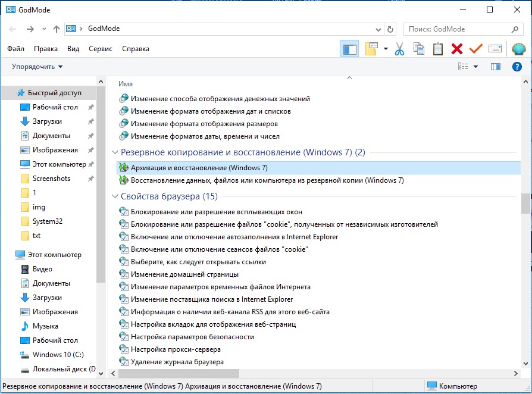Screen dimensions: 532x394
Task: Click the Имя column header
Action: click(126, 84)
